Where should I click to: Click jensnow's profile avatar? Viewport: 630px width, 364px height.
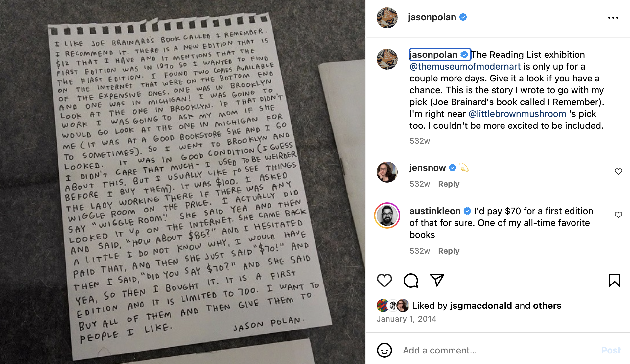[387, 172]
